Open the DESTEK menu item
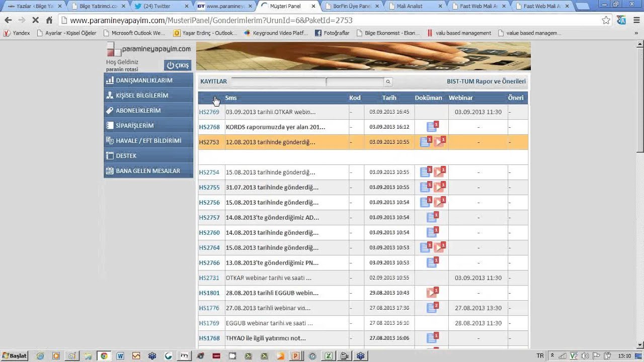 coord(148,156)
